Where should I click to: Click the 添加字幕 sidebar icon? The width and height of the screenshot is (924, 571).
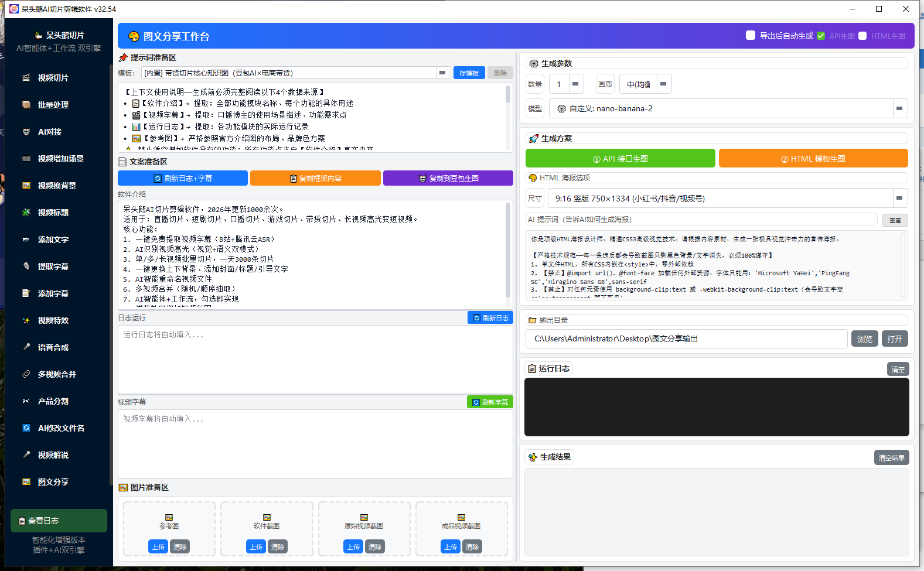pyautogui.click(x=26, y=293)
